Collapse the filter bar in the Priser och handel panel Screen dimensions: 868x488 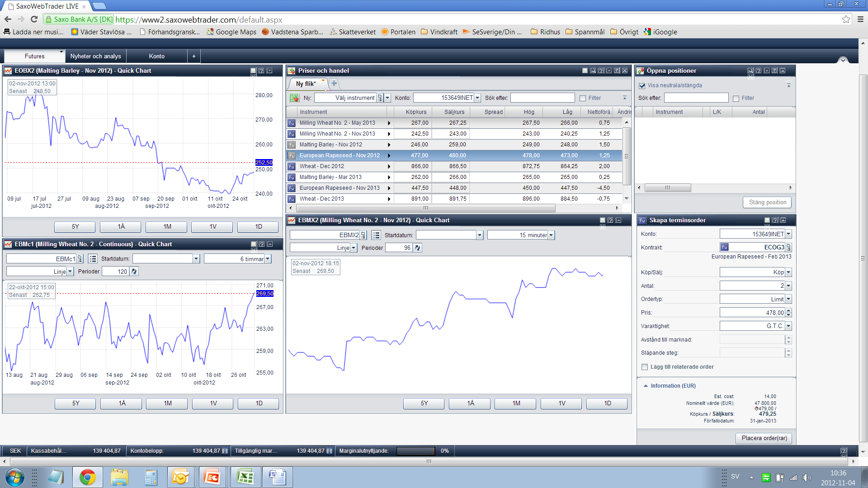624,98
